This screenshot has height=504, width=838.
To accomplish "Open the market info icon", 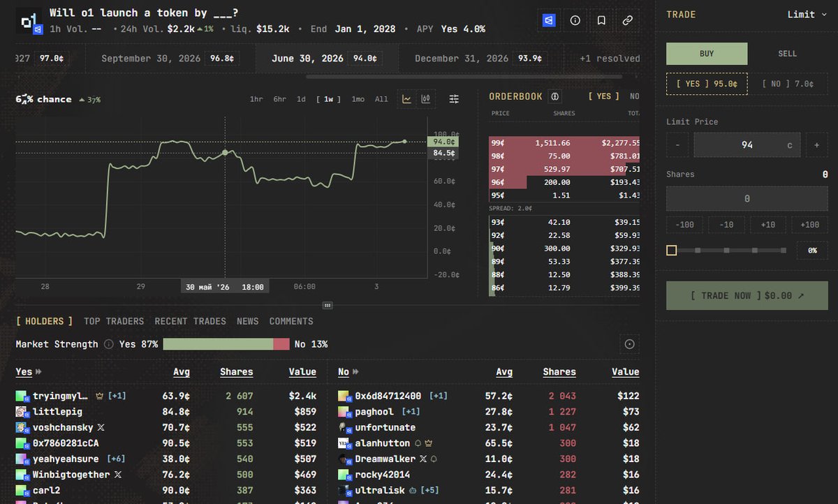I will pyautogui.click(x=575, y=20).
